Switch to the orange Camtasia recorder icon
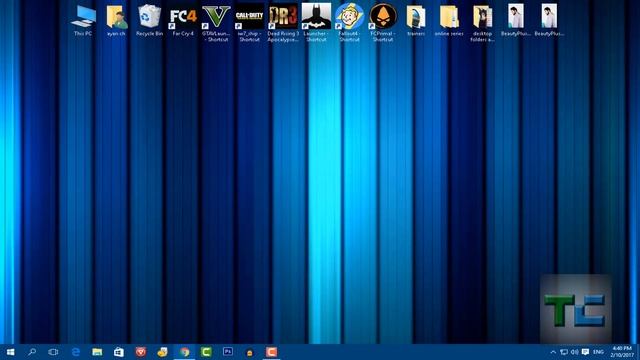This screenshot has width=640, height=360. click(271, 352)
